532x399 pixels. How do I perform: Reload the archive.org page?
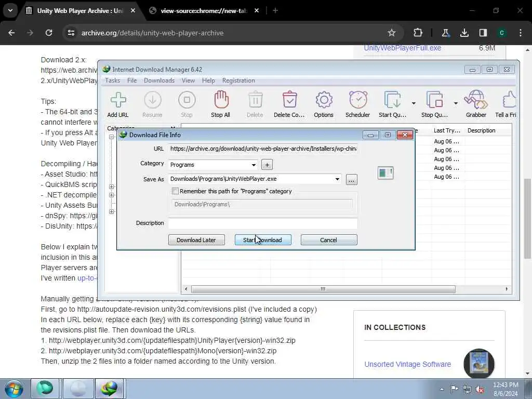[x=49, y=33]
